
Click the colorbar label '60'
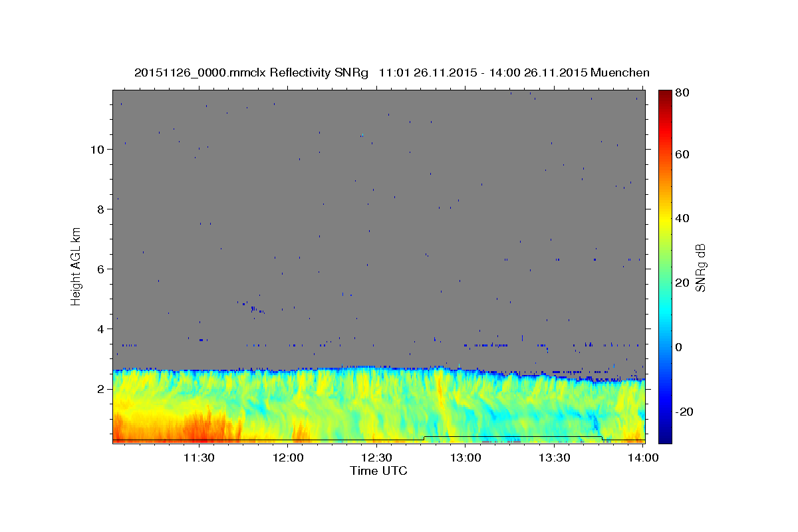pyautogui.click(x=682, y=154)
